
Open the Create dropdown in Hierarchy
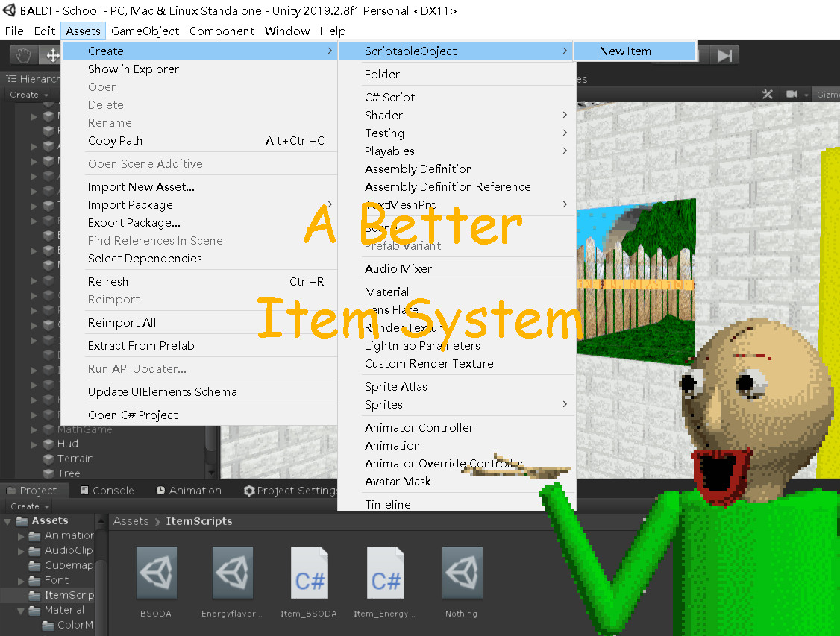pyautogui.click(x=28, y=95)
